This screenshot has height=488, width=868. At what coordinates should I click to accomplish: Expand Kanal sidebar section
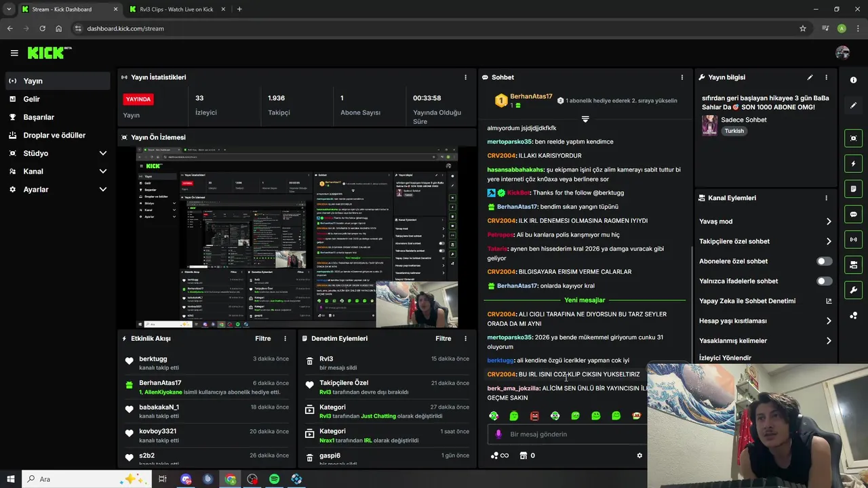pyautogui.click(x=103, y=171)
